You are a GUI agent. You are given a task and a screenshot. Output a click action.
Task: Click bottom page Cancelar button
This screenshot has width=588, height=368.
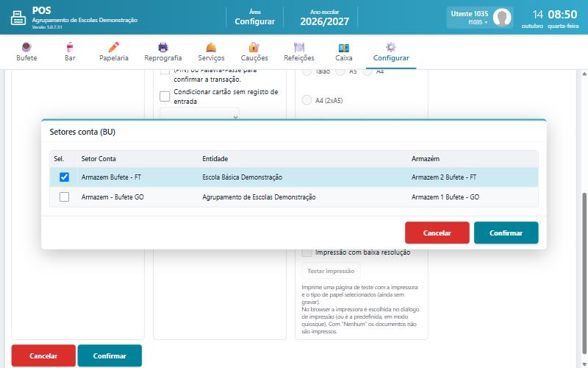click(x=43, y=355)
